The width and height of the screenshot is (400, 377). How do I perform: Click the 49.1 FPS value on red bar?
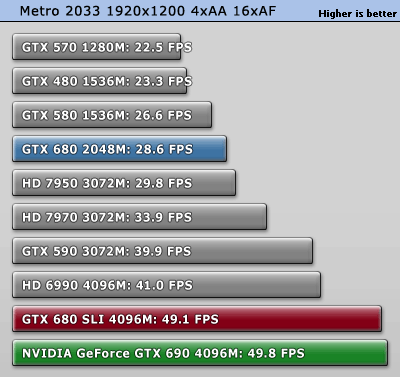click(190, 319)
